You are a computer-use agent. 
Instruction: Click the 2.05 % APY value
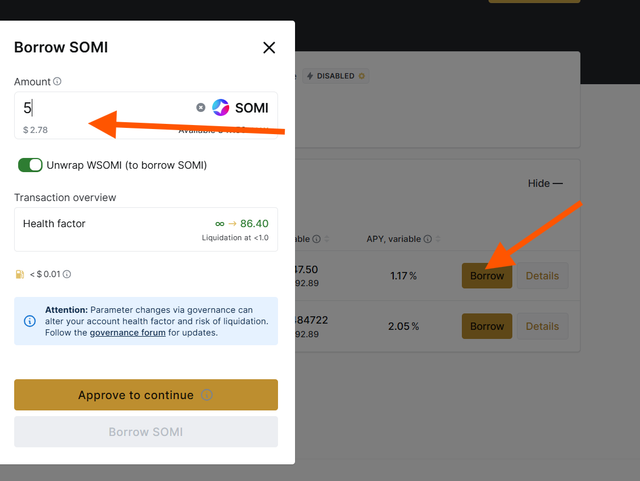(404, 327)
